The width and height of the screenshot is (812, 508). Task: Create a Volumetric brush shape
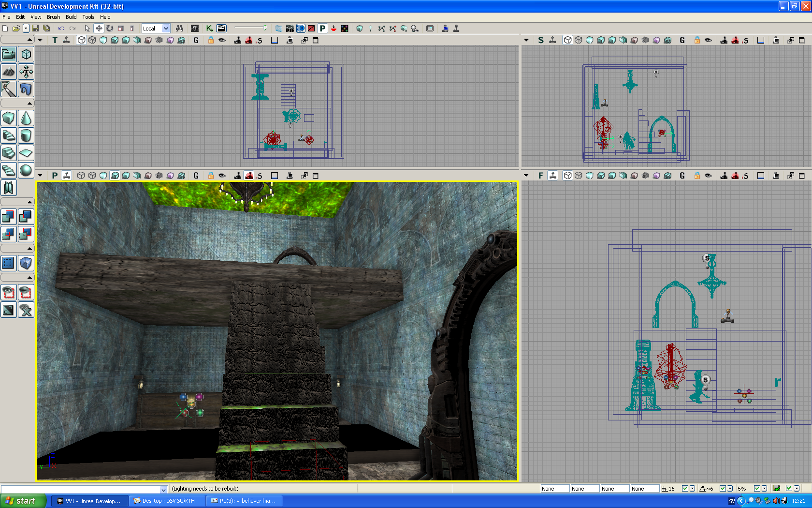click(9, 188)
